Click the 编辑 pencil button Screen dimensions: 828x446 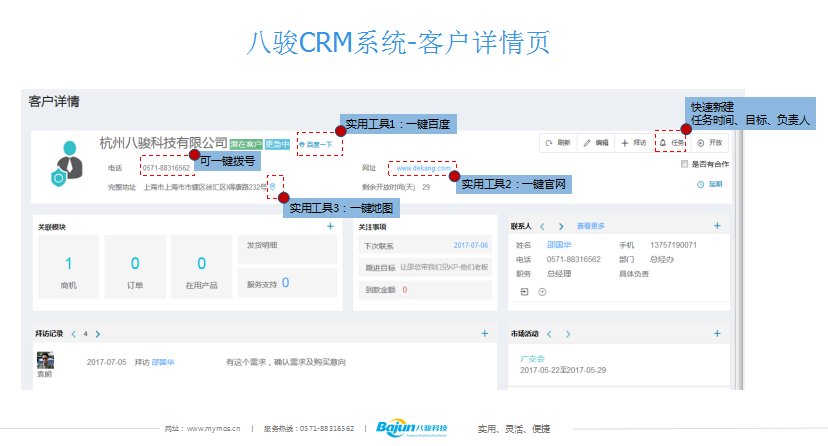596,143
